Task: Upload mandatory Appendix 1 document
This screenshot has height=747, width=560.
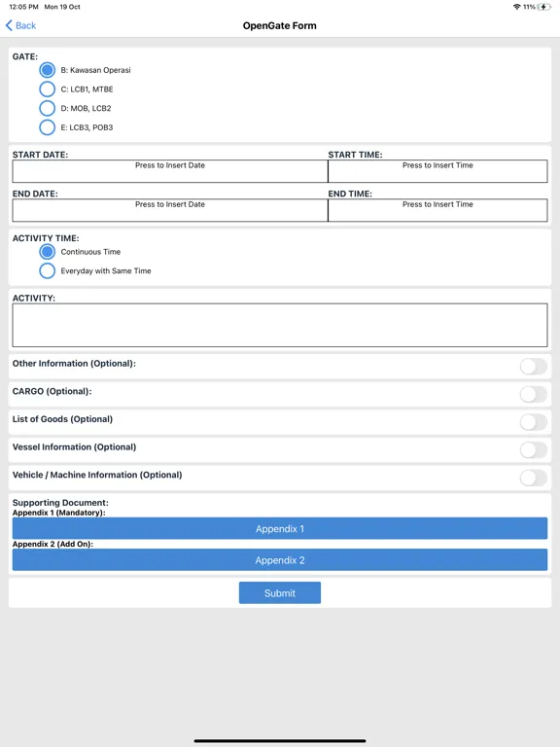Action: (280, 529)
